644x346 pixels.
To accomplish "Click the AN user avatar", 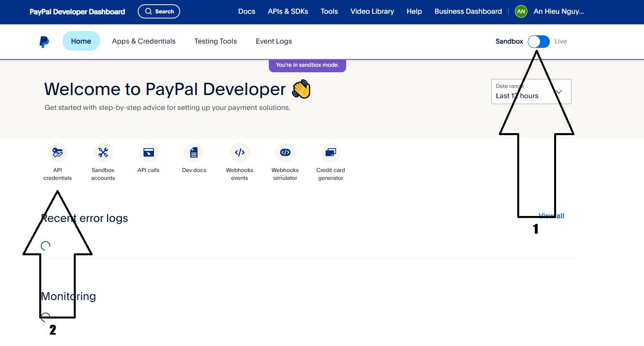I will coord(521,11).
